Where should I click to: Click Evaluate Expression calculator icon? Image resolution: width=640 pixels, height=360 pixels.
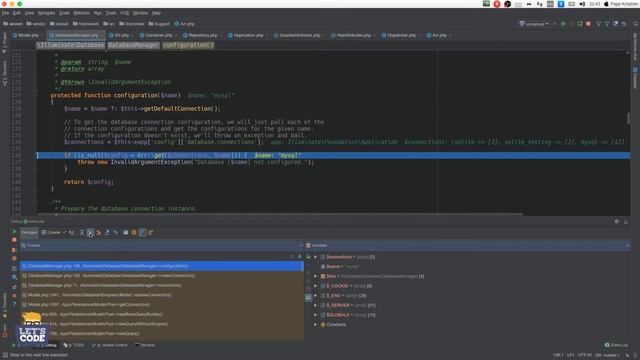click(x=126, y=233)
